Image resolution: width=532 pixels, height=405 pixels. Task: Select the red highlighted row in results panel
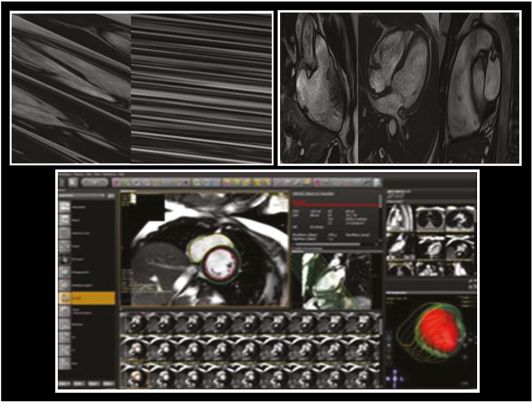336,206
